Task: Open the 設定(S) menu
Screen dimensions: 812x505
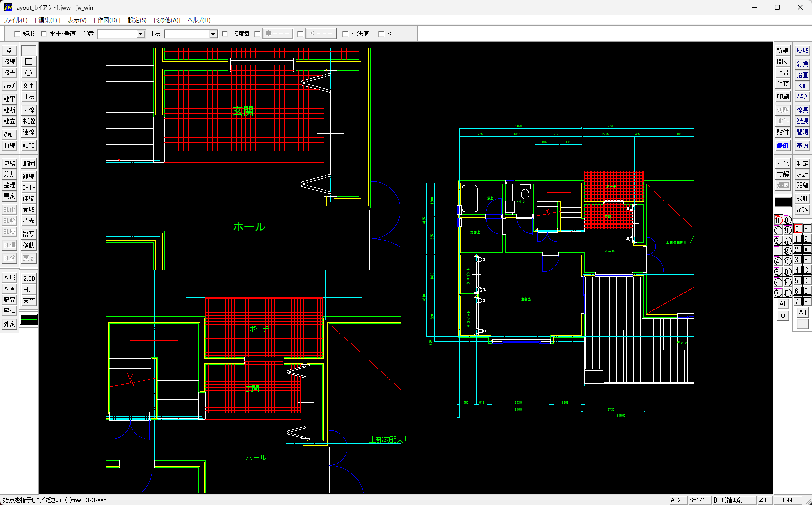Action: tap(137, 20)
